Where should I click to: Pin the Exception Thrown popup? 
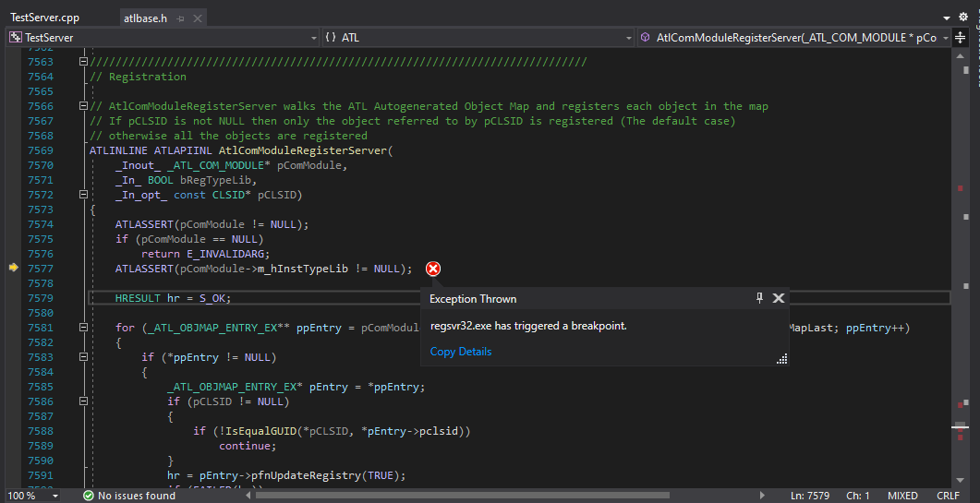pos(759,298)
